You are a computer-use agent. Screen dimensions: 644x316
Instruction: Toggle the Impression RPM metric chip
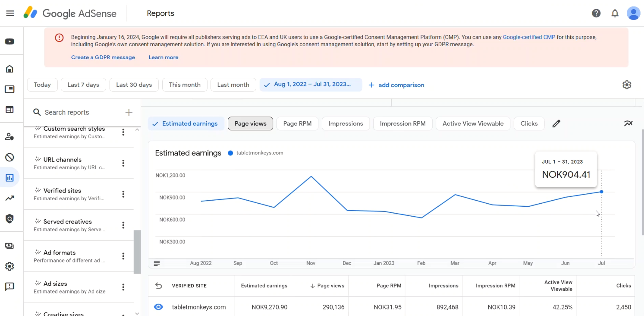(x=403, y=123)
